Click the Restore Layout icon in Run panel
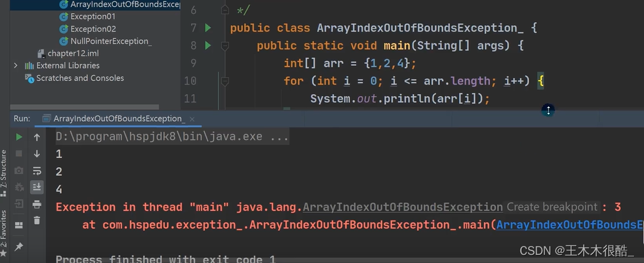This screenshot has width=644, height=263. click(19, 225)
